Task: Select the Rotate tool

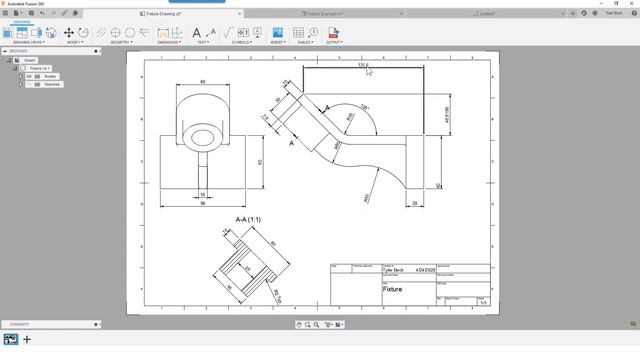Action: pos(83,33)
